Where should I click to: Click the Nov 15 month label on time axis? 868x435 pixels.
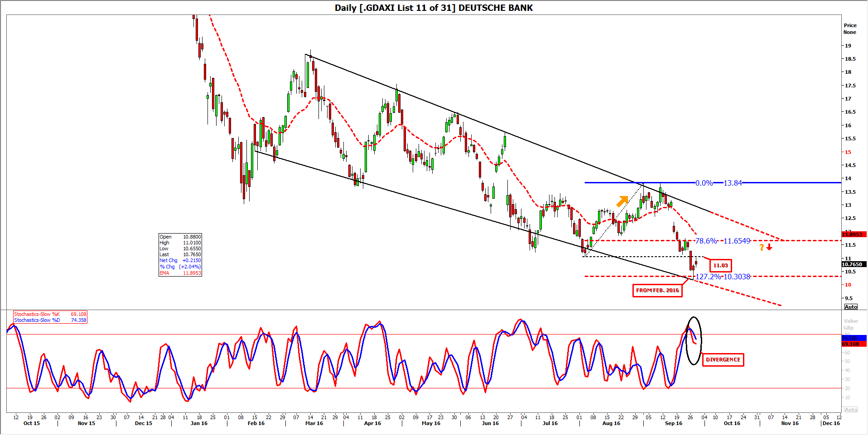click(87, 423)
